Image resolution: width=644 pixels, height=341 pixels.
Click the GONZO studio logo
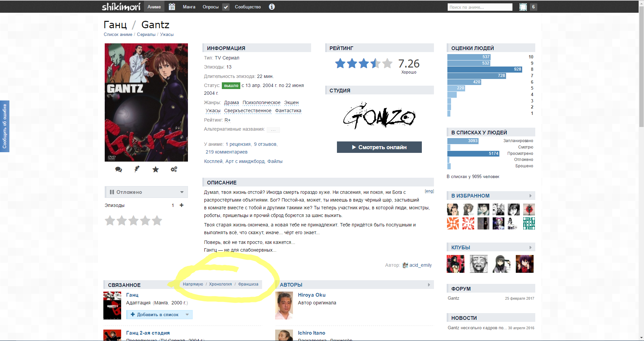pos(379,116)
